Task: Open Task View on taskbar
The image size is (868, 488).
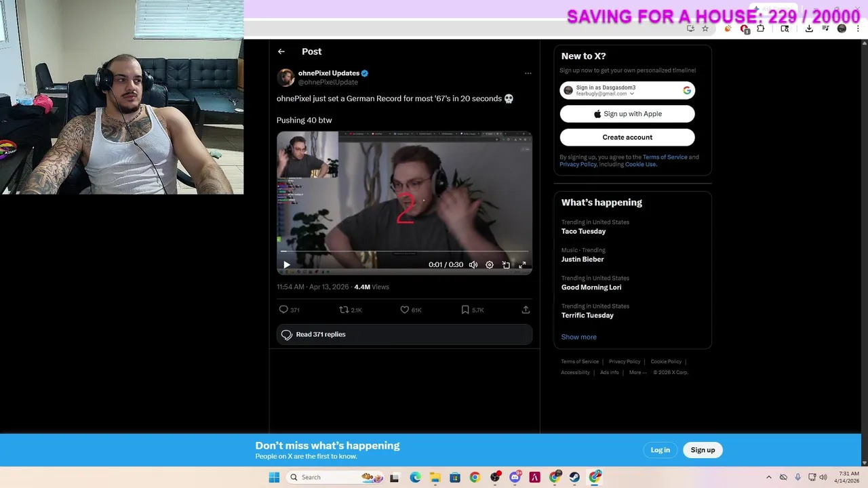Action: 394,477
